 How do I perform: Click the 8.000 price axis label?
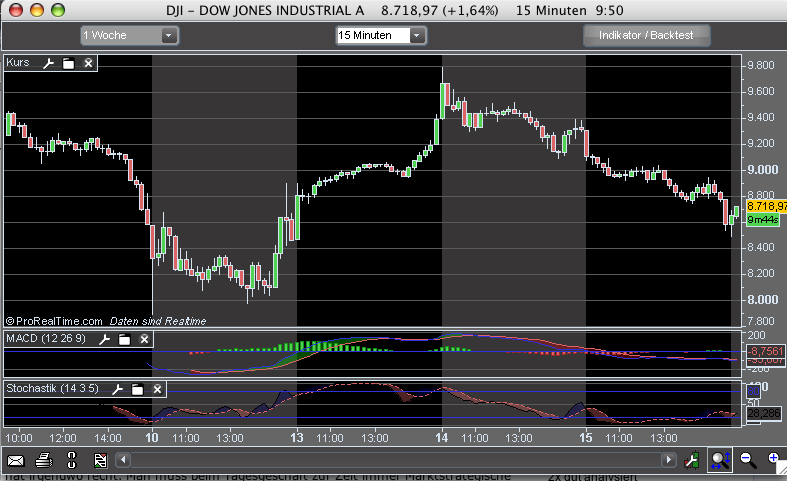[762, 300]
